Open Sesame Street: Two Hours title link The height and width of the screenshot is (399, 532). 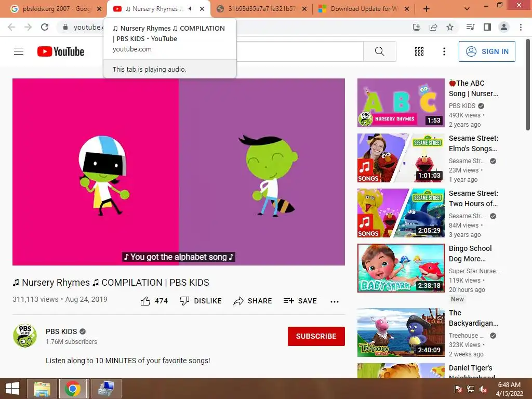click(473, 198)
